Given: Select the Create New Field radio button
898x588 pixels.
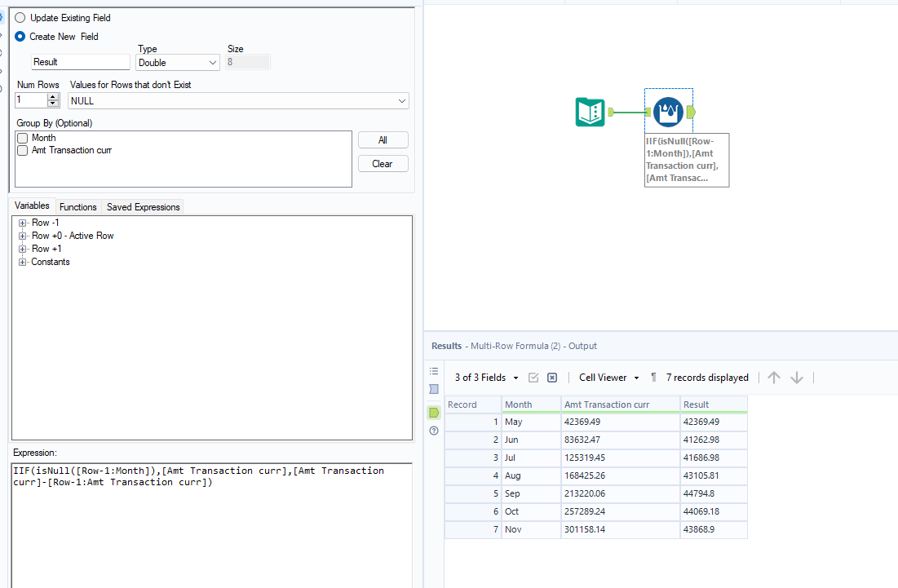Looking at the screenshot, I should [x=20, y=37].
